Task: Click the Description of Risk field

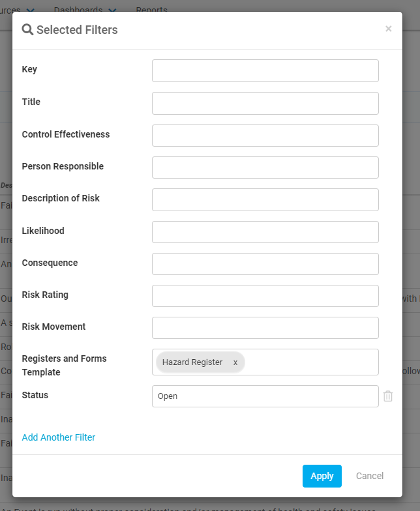Action: 265,199
